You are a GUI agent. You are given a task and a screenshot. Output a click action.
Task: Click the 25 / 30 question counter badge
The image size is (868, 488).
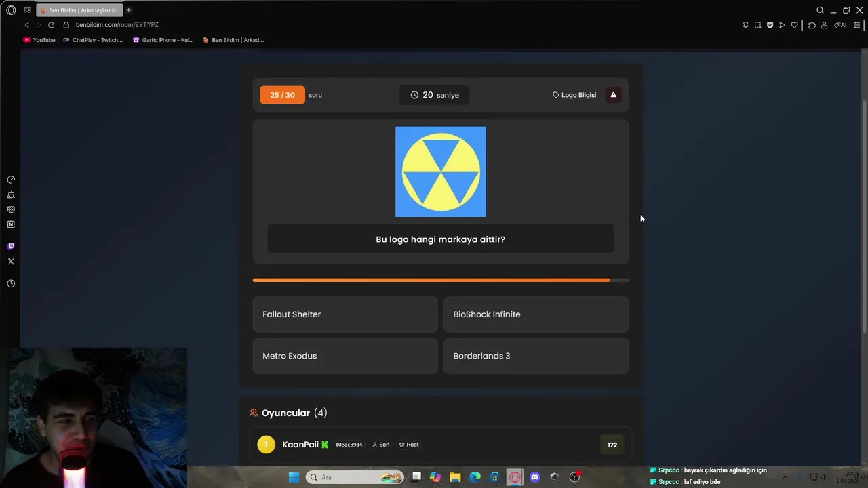point(282,95)
